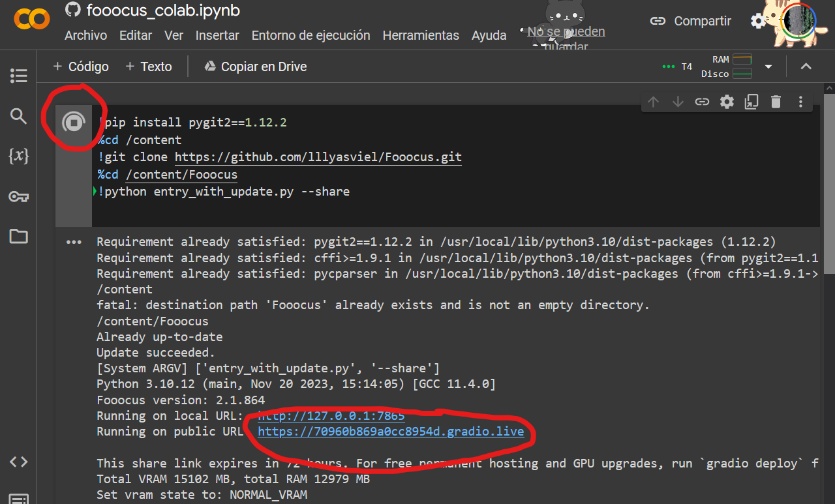Collapse the header with the chevron
The width and height of the screenshot is (835, 504).
(806, 67)
